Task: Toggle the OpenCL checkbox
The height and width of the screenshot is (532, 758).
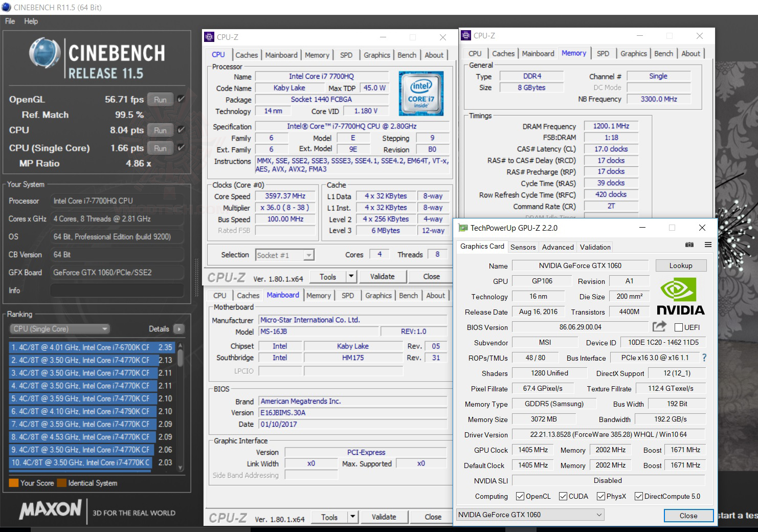Action: [520, 496]
